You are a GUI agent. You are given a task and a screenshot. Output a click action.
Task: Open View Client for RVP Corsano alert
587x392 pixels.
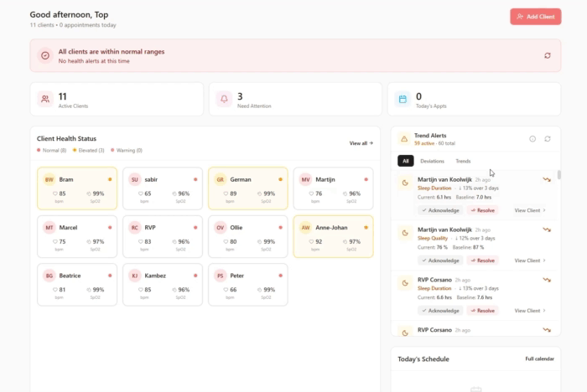tap(530, 311)
